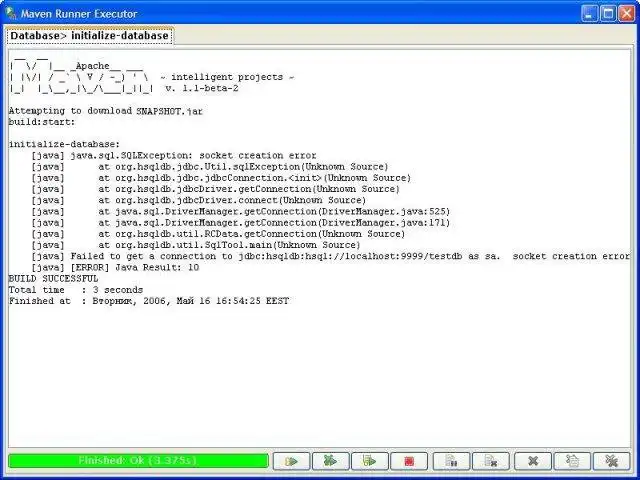Click the 'Finished at' timestamp line
Image resolution: width=640 pixels, height=480 pixels.
tap(149, 301)
